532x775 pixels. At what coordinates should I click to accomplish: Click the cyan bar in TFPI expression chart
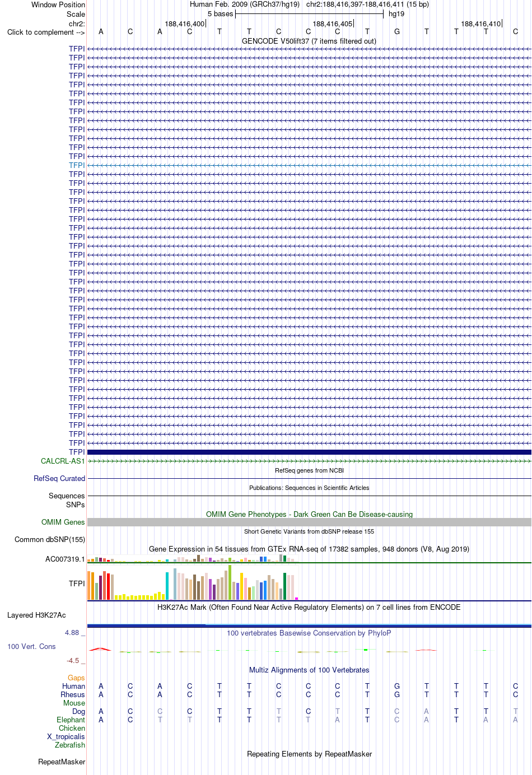(x=167, y=586)
